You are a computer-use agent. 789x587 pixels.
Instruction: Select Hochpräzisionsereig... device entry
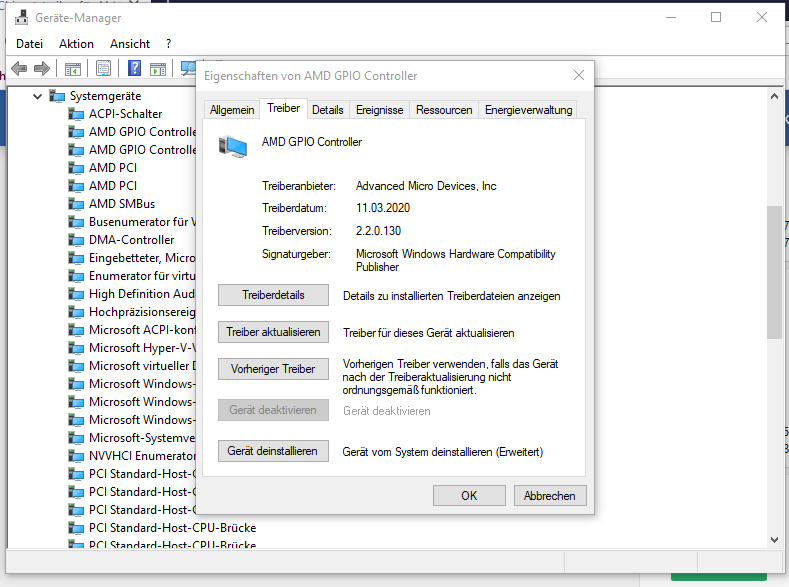coord(142,312)
